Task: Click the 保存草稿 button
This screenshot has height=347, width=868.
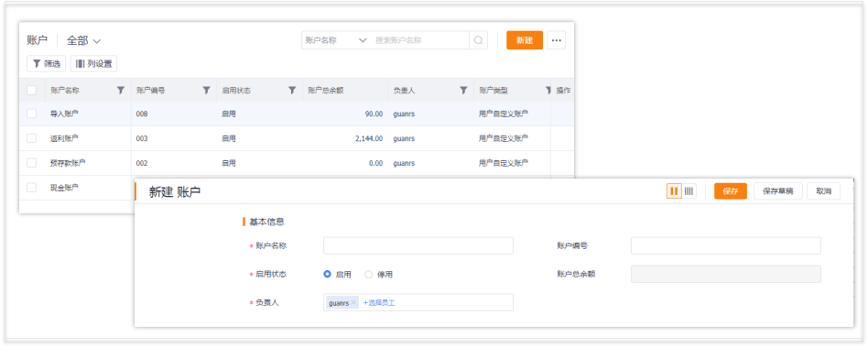Action: [777, 191]
